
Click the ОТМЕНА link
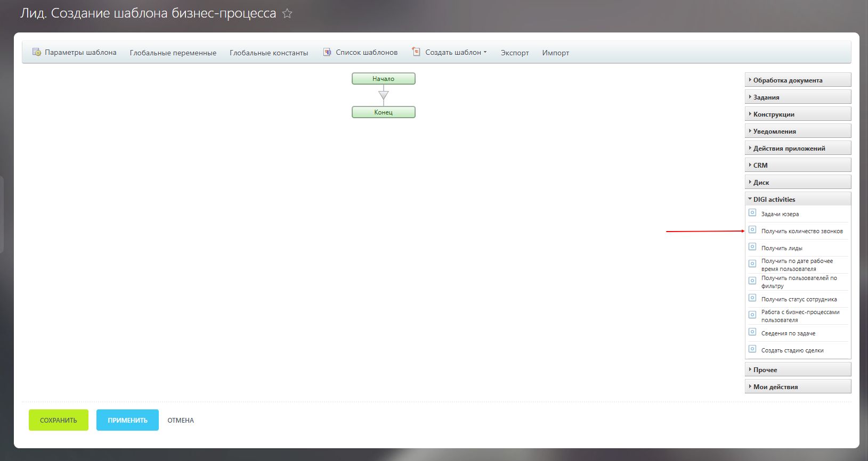click(x=181, y=420)
